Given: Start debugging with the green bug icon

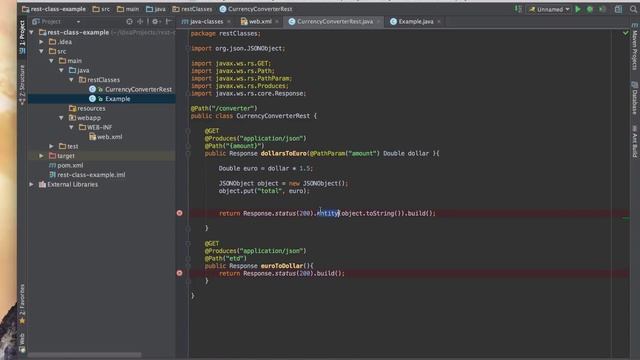Looking at the screenshot, I should 590,9.
